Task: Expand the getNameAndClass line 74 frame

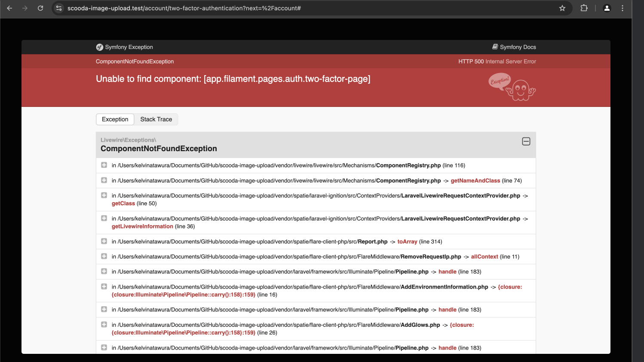Action: point(104,180)
